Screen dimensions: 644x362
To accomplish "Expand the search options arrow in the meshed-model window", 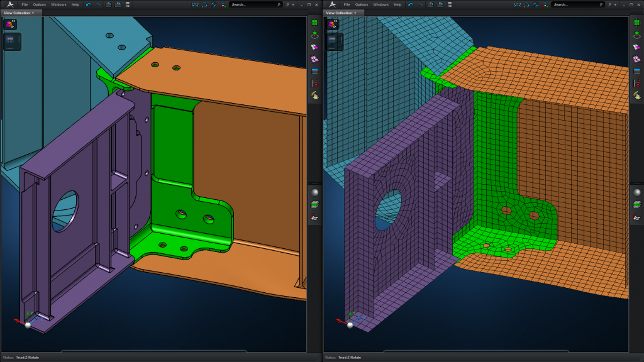I will (x=615, y=4).
